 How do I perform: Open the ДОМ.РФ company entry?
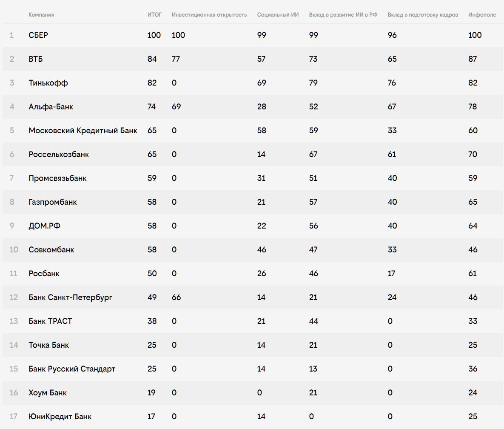click(44, 226)
